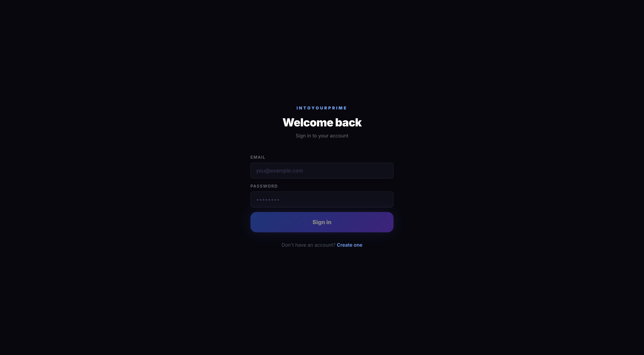Click the Welcome back heading
Screen dimensions: 644x355
coord(322,122)
